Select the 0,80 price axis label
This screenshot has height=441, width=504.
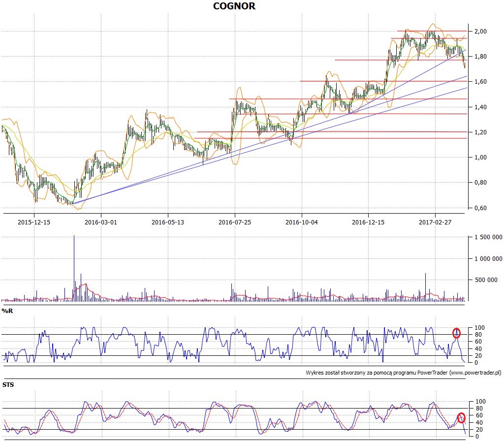click(x=480, y=182)
